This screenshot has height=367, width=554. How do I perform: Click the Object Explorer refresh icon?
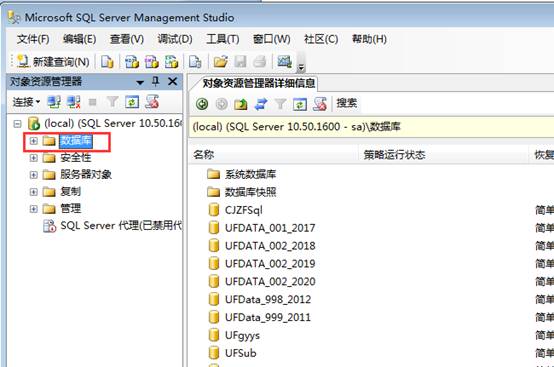(132, 102)
